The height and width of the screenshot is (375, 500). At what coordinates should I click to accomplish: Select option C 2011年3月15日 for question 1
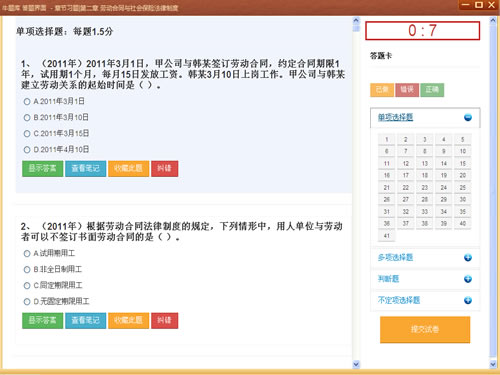[27, 134]
